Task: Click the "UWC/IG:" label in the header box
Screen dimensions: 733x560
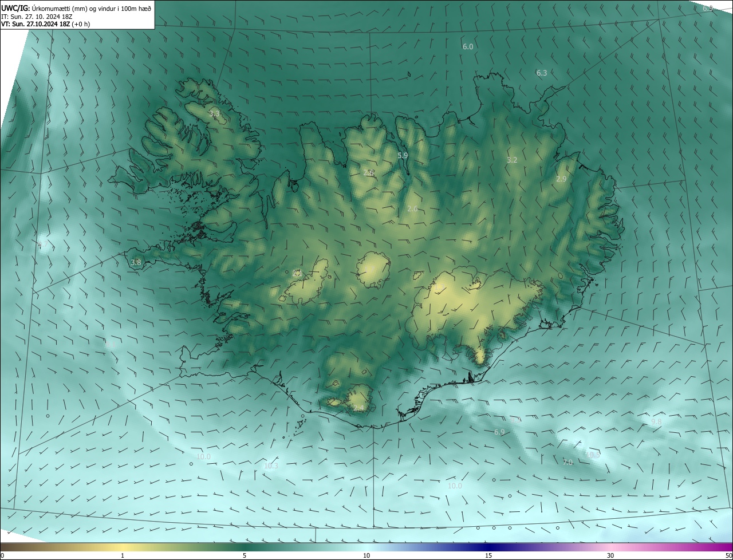Action: coord(15,9)
